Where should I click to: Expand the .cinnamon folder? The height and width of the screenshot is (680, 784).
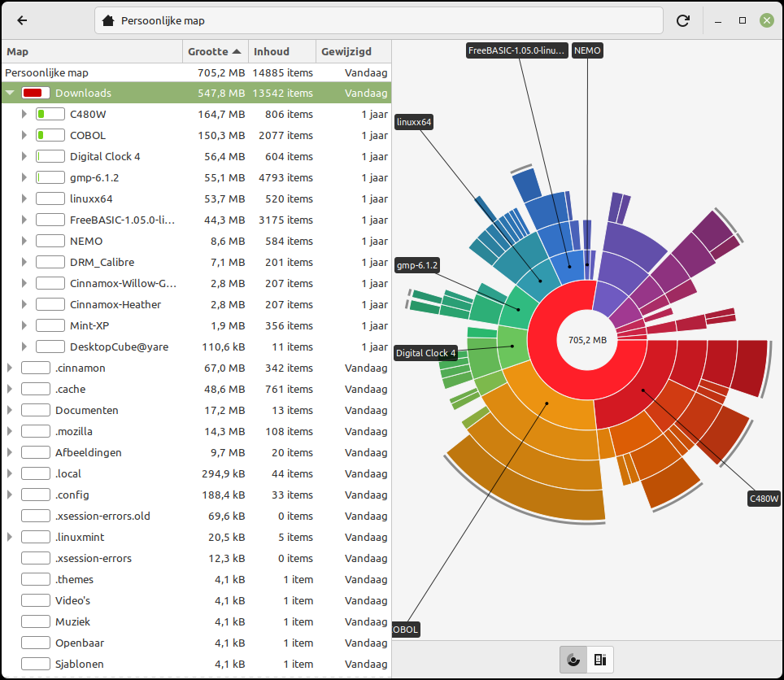pyautogui.click(x=10, y=368)
